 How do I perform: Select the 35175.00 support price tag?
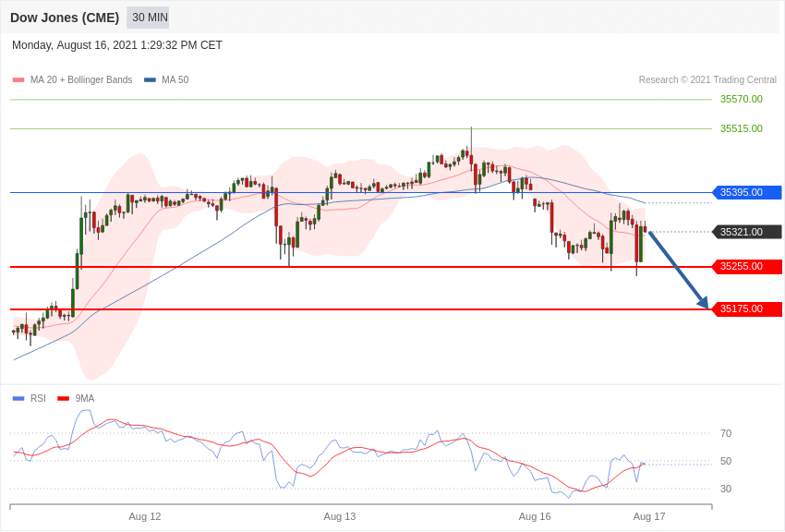coord(746,309)
